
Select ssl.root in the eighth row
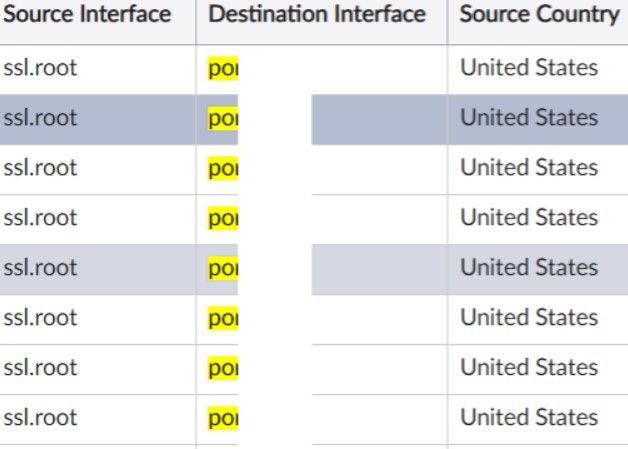tap(40, 418)
